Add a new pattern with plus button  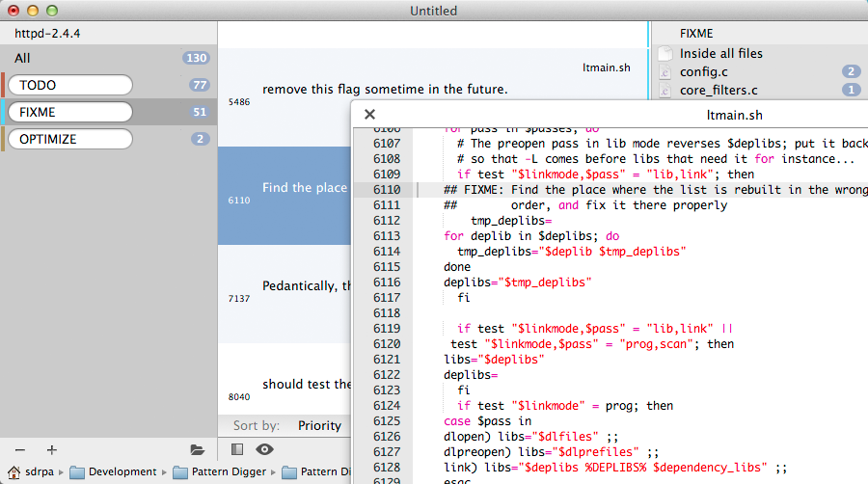[x=52, y=450]
